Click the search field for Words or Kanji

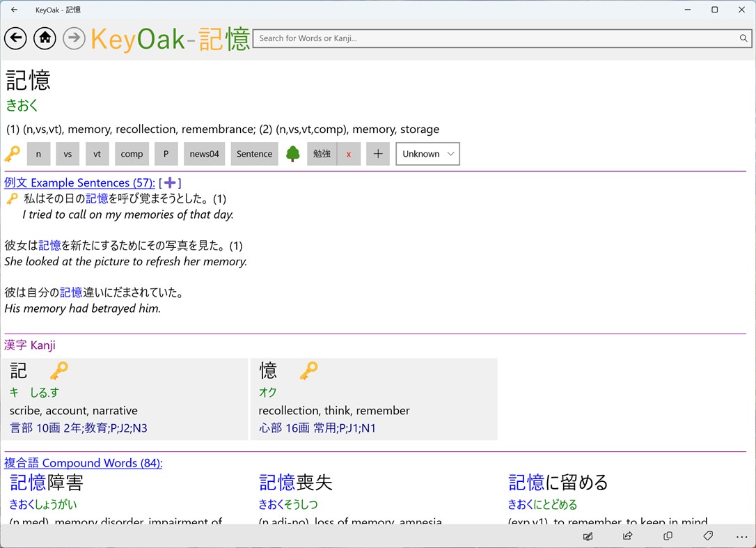pyautogui.click(x=487, y=38)
